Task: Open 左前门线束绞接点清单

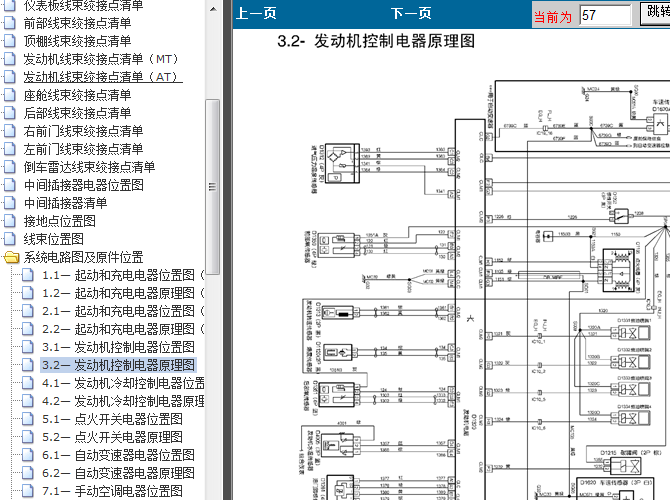Action: coord(83,149)
